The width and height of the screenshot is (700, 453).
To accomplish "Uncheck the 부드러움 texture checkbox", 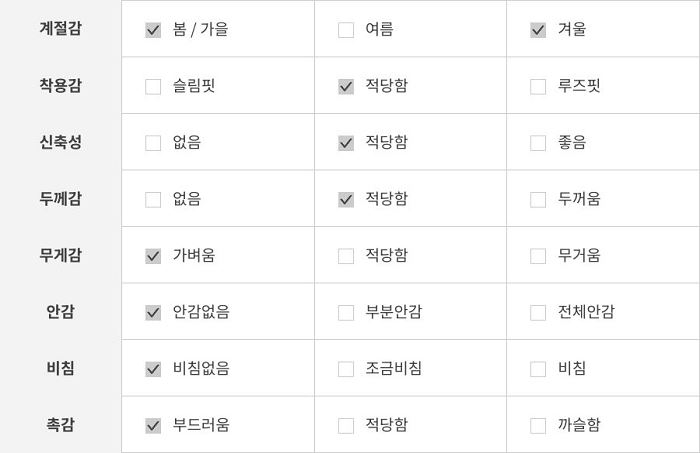I will click(153, 426).
